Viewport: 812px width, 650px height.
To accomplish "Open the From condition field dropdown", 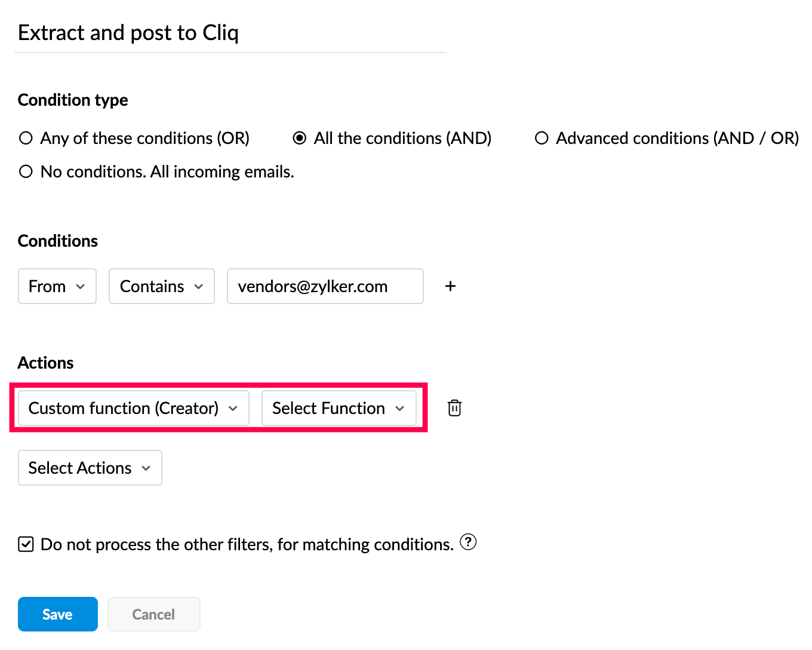I will coord(57,287).
